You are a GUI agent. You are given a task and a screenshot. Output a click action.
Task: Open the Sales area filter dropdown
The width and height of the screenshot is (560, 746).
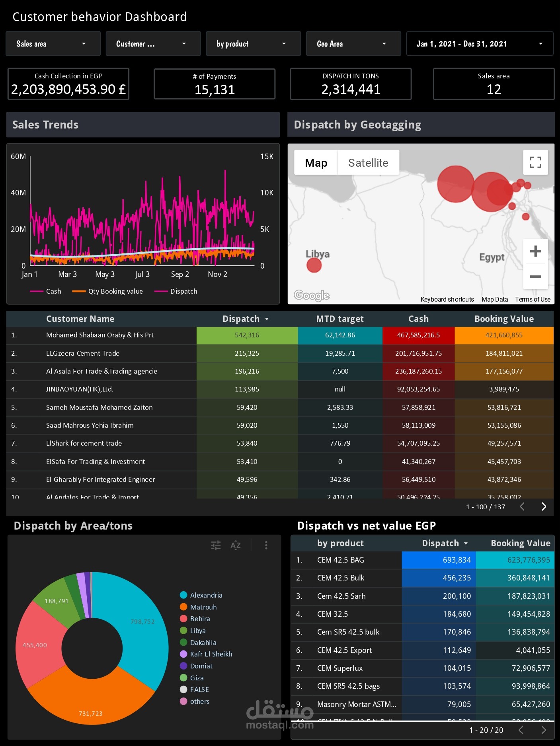(x=53, y=44)
